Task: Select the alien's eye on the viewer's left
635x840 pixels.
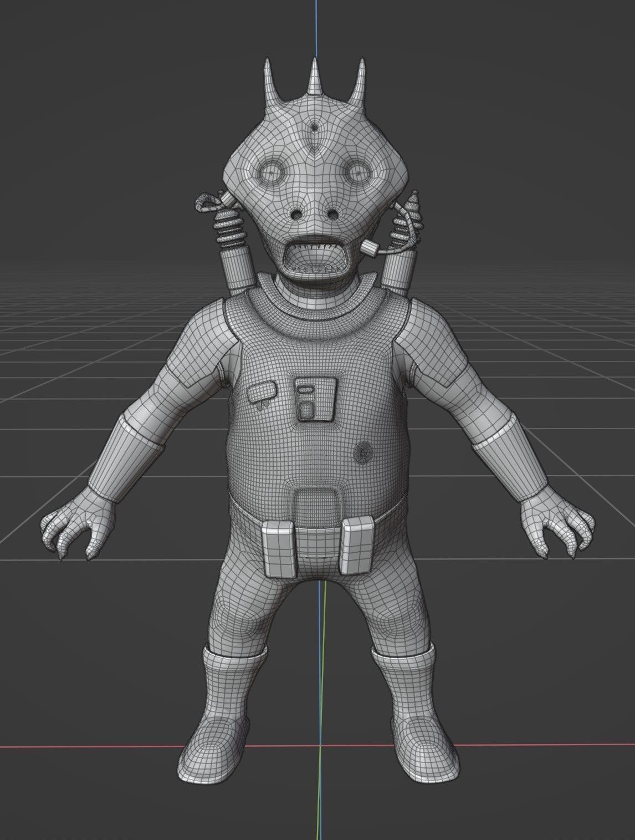Action: (272, 174)
